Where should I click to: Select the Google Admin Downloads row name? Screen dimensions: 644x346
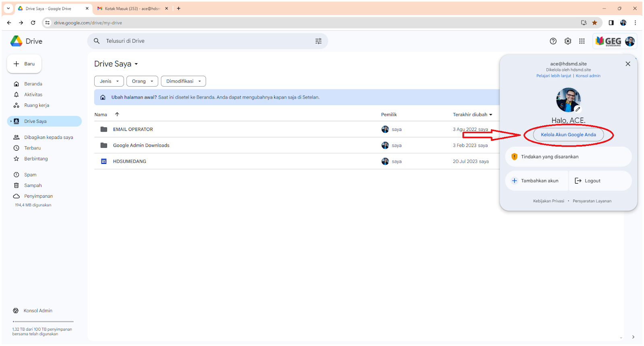141,145
